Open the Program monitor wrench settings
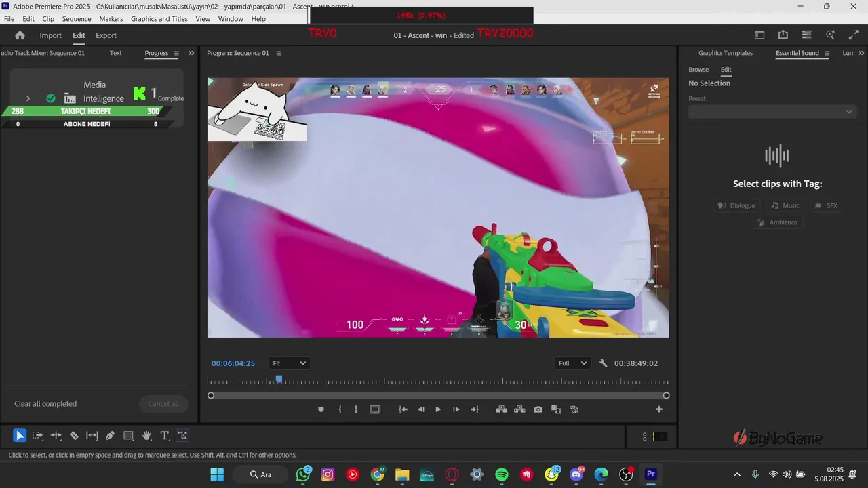 [x=604, y=363]
